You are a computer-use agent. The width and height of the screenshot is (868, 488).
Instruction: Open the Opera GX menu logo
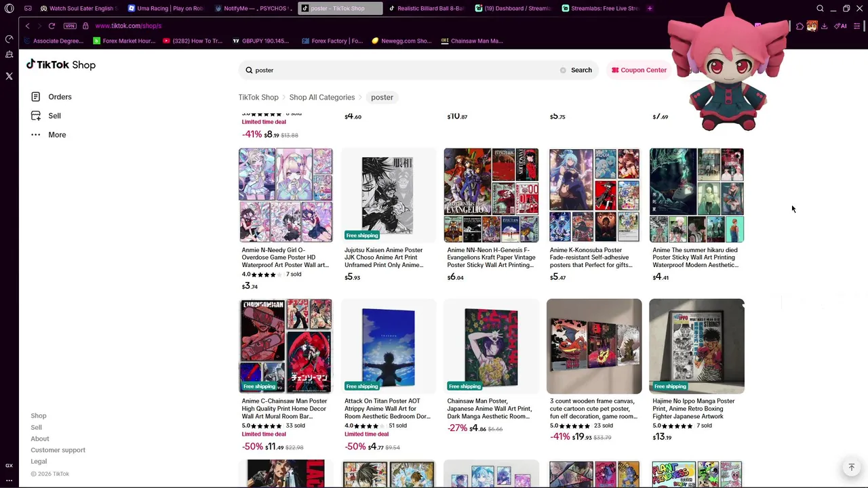9,8
